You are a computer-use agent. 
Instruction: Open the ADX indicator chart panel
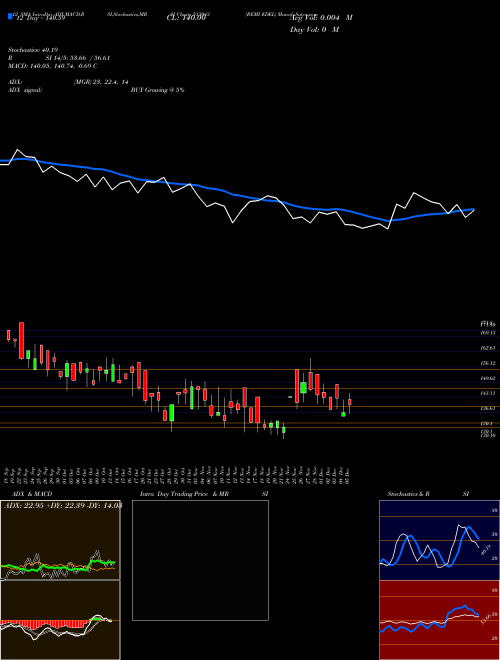[x=60, y=540]
